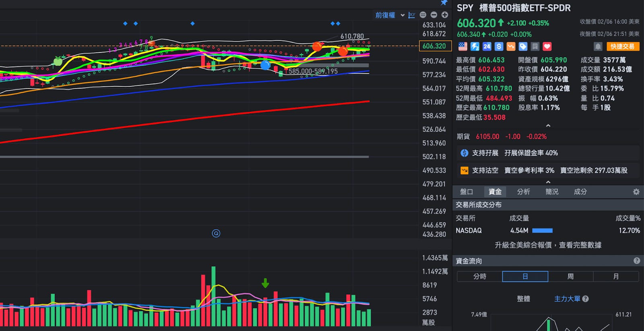644x331 pixels.
Task: Switch to the 簡況 tab
Action: tap(552, 192)
